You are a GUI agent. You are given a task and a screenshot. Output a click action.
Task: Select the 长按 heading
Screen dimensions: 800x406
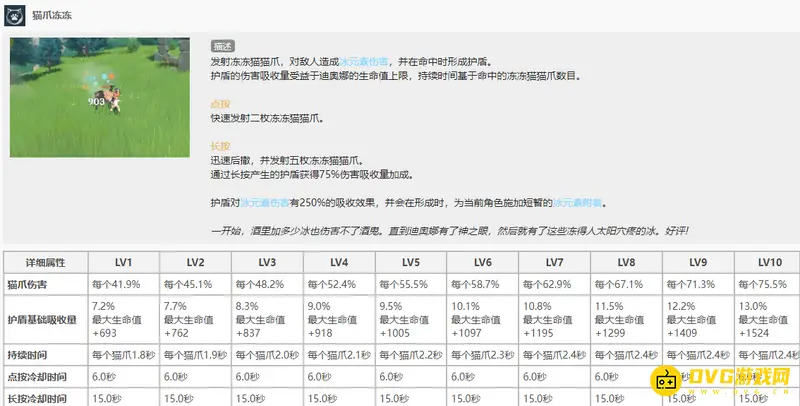(220, 146)
